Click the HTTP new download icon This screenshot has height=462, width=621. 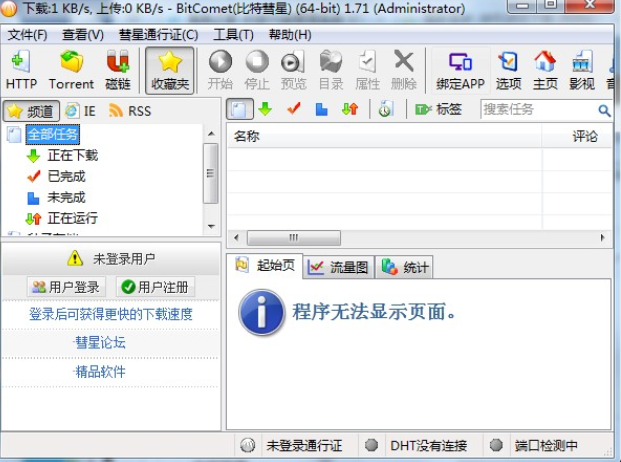[x=21, y=70]
